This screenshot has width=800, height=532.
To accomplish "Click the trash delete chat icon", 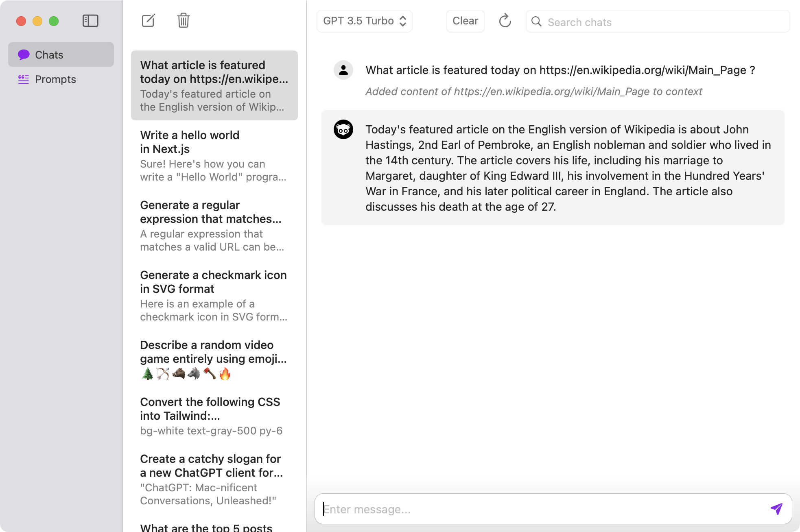I will (183, 20).
